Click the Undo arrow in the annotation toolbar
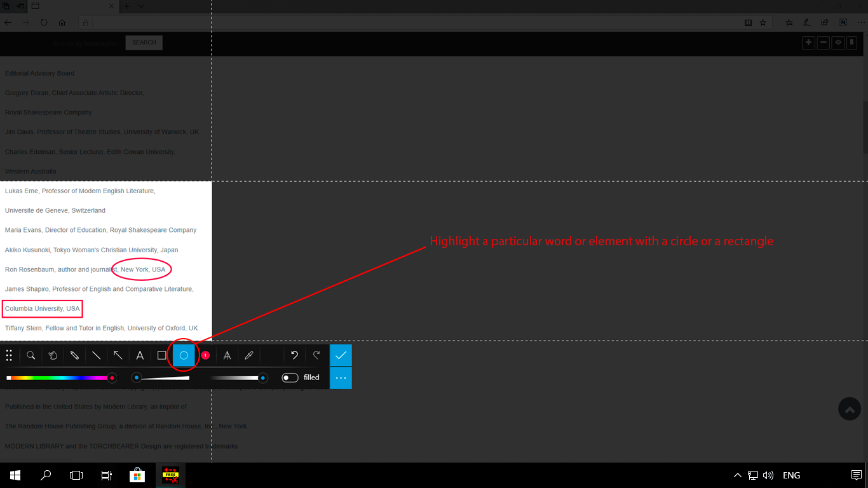The height and width of the screenshot is (488, 868). click(x=294, y=355)
